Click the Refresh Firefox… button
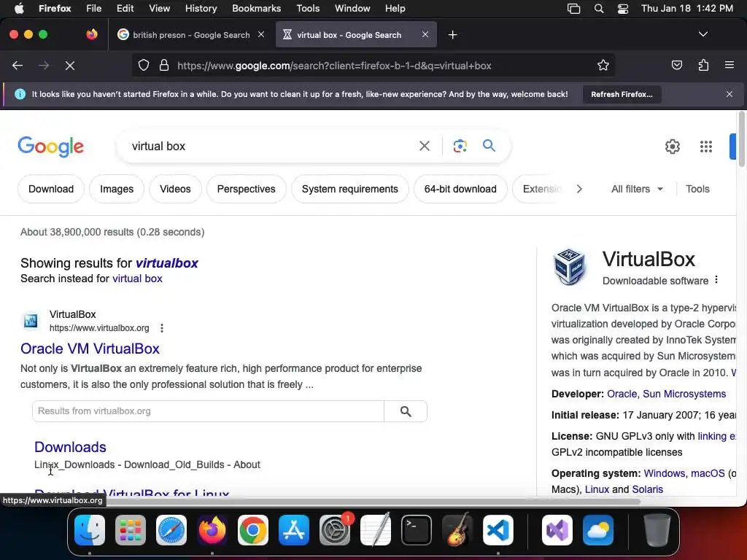This screenshot has width=747, height=560. click(x=622, y=94)
